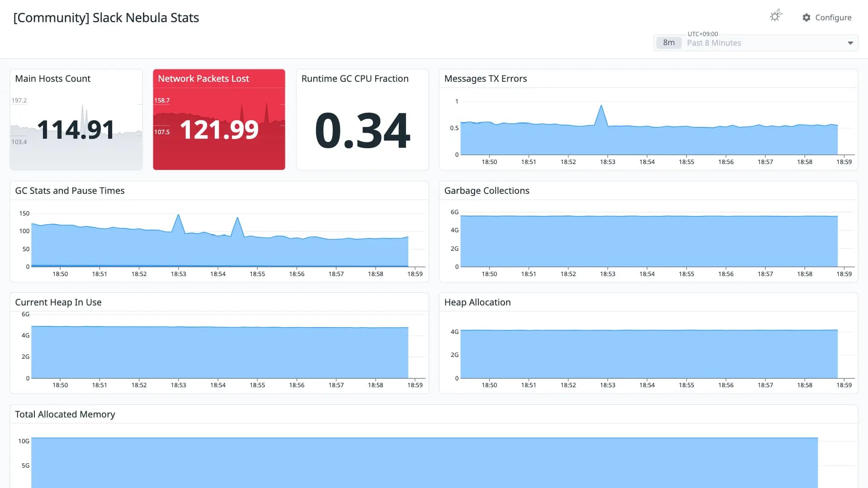Click the Total Allocated Memory title
The image size is (868, 488).
(65, 414)
